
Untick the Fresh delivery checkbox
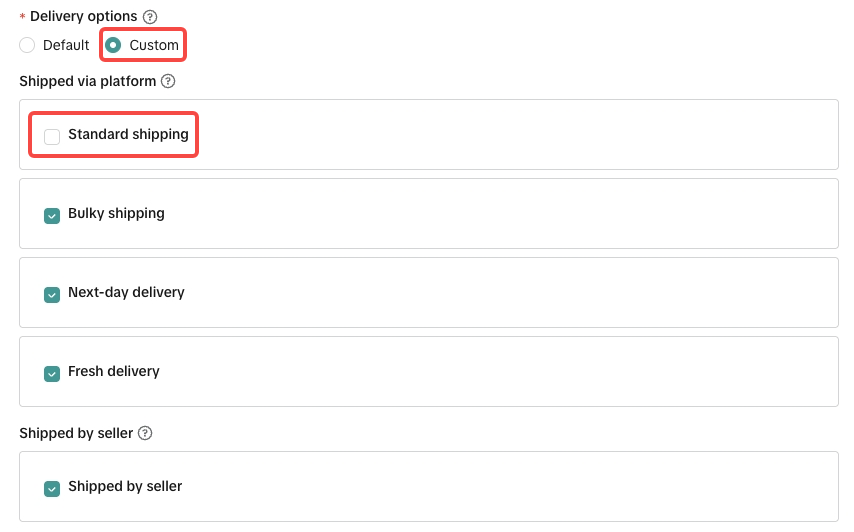(52, 373)
